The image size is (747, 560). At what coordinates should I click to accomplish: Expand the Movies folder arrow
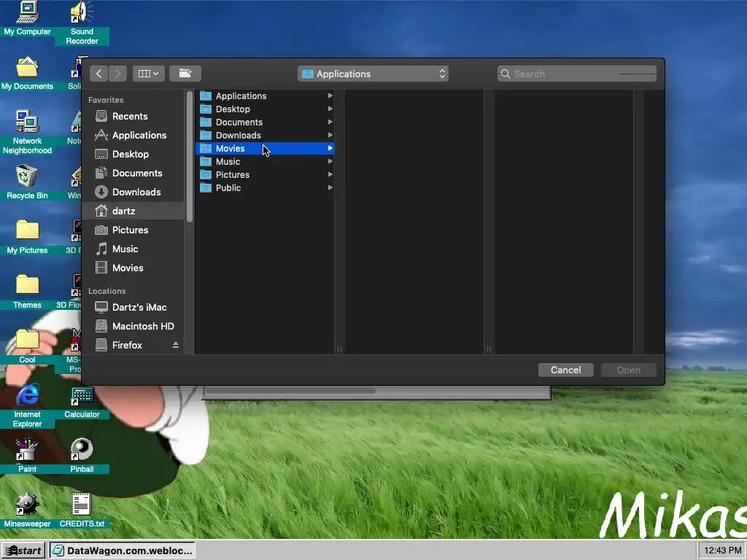pyautogui.click(x=330, y=149)
